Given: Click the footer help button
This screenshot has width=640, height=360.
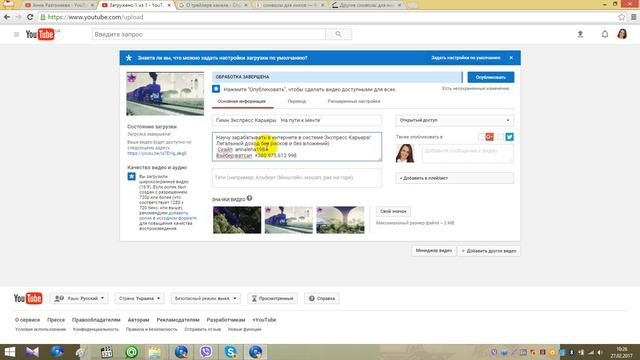Looking at the screenshot, I should (322, 298).
